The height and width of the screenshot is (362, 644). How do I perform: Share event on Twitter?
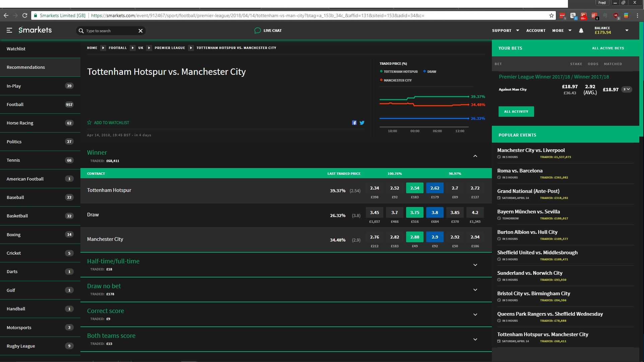click(362, 123)
